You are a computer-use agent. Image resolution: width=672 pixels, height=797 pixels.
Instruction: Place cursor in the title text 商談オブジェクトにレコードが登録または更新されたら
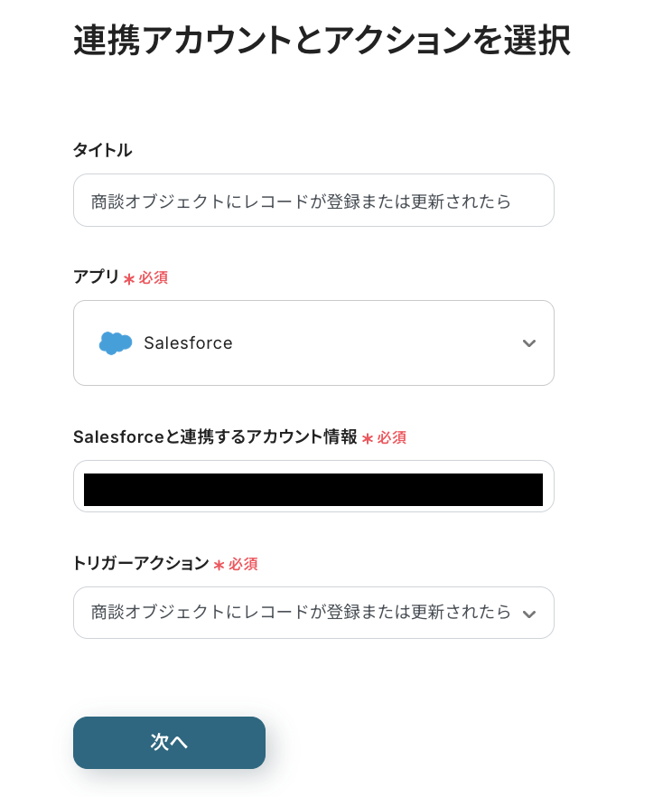tap(301, 201)
